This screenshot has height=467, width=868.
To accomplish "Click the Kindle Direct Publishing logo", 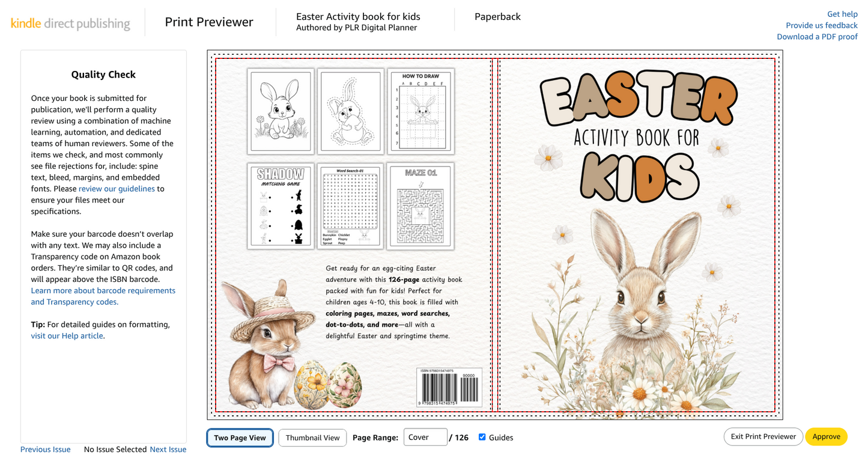I will (x=70, y=23).
